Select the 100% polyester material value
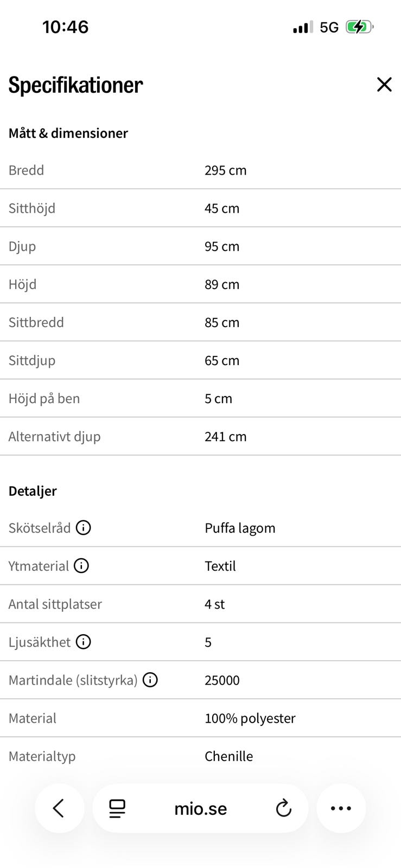401x868 pixels. coord(250,718)
